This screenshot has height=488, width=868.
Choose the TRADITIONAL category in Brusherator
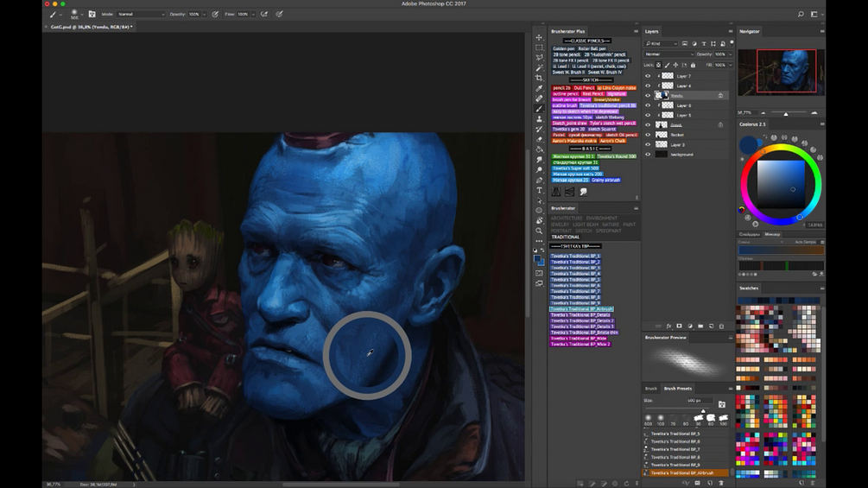coord(565,237)
